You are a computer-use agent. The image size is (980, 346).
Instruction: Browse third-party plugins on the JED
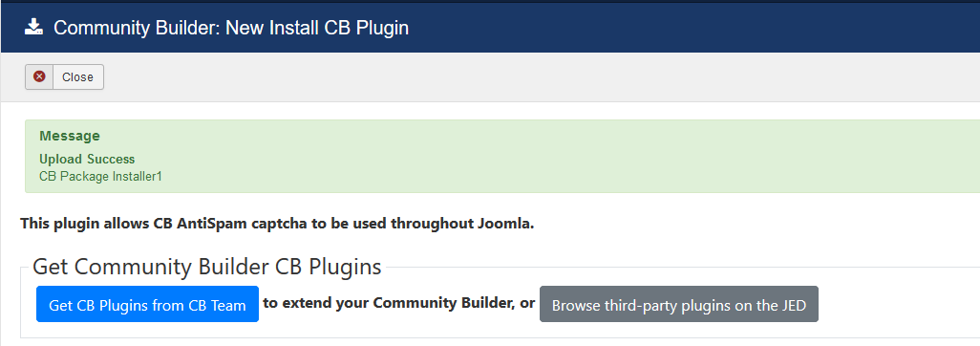(x=679, y=304)
